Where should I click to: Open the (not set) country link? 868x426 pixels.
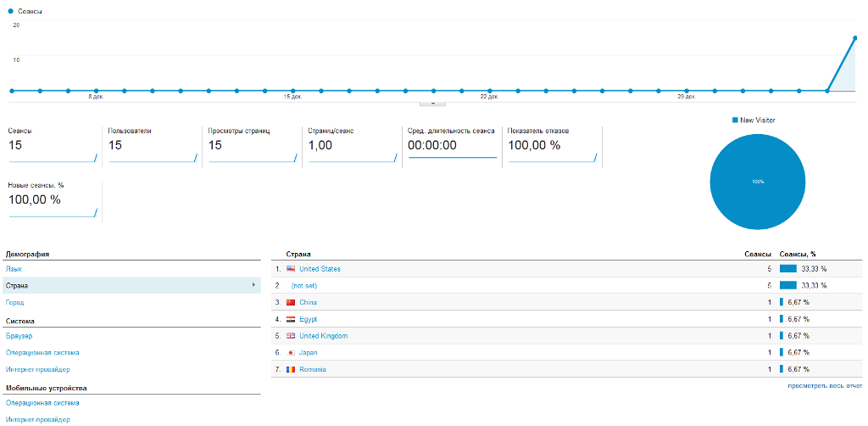(304, 285)
